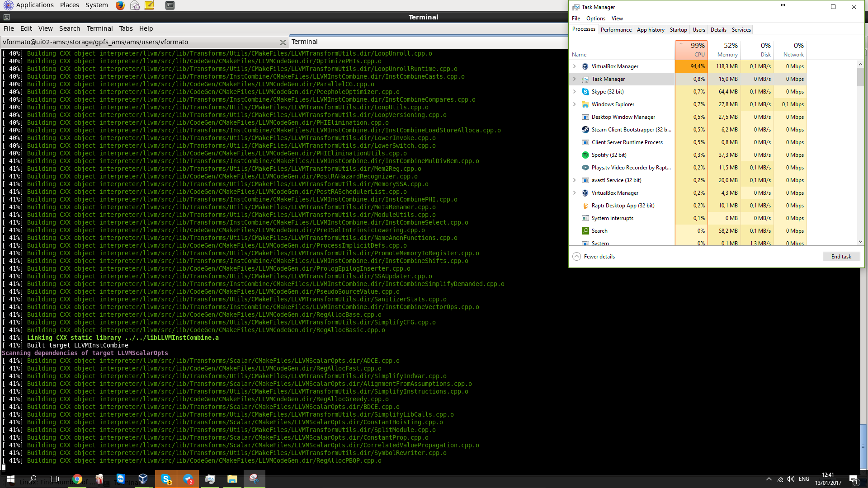
Task: Open Task View on the taskbar
Action: coord(54,479)
